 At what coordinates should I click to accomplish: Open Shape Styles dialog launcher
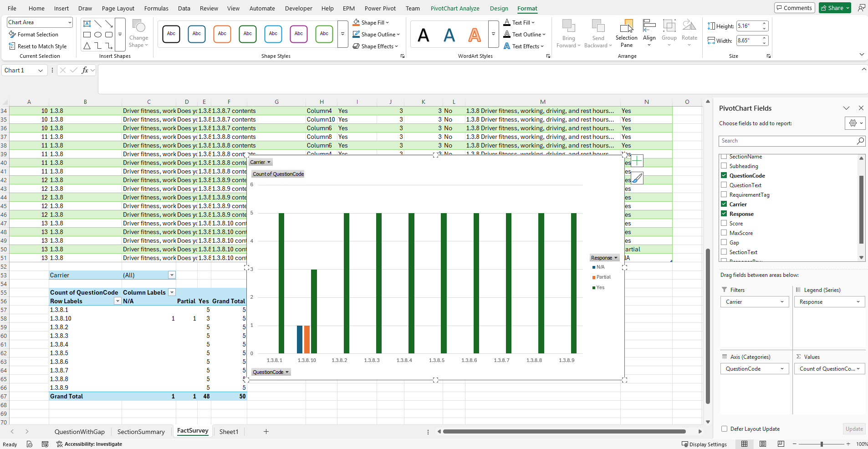pyautogui.click(x=403, y=56)
